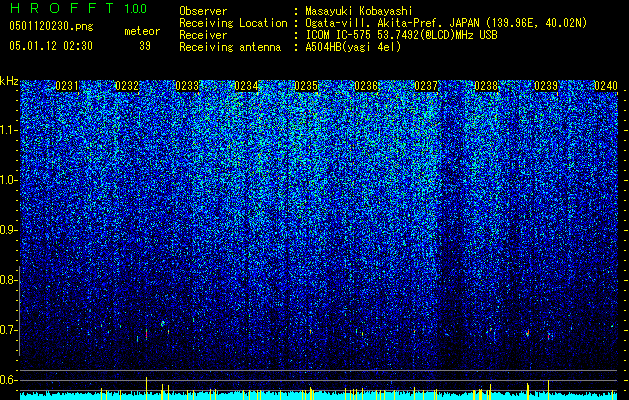Click the HROFFT program title text
Viewport: 629px width, 400px height.
(x=61, y=8)
